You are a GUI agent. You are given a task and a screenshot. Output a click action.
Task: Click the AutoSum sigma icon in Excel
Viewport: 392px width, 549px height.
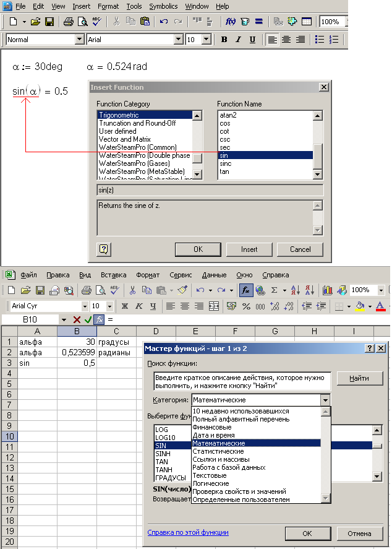click(275, 290)
